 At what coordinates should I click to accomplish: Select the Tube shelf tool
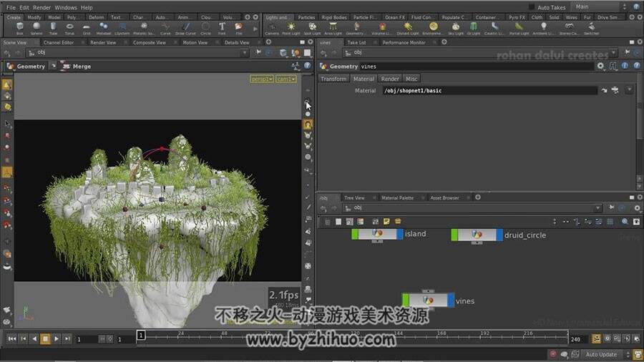(x=53, y=29)
